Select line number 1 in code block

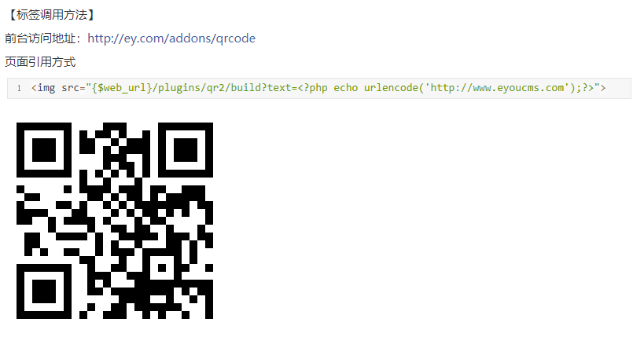coord(19,88)
